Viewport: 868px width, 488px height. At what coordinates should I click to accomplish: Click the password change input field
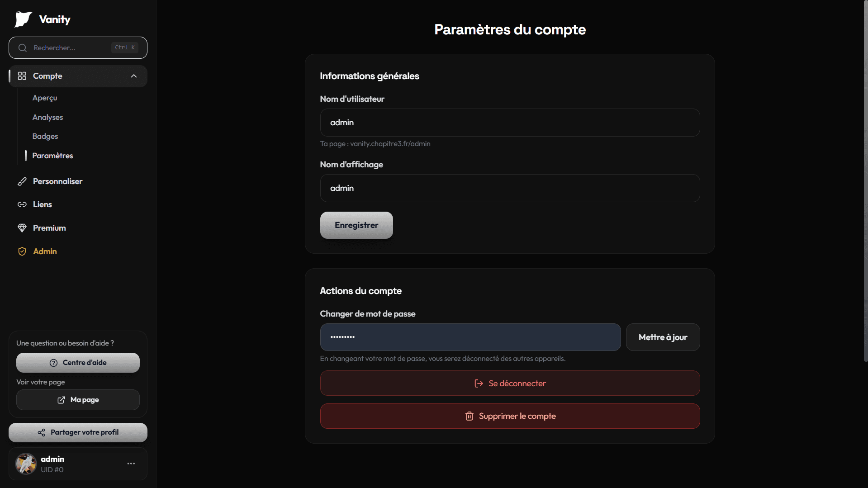pyautogui.click(x=470, y=337)
